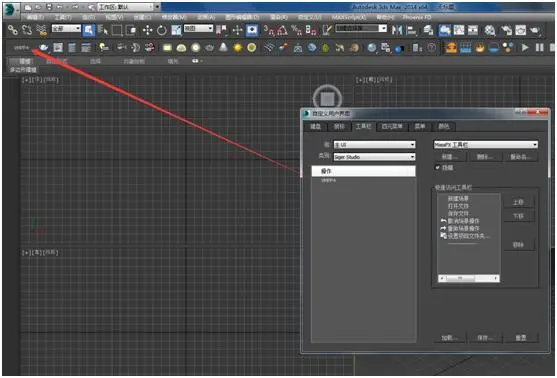Click the Phoenix FD play simulation button

click(525, 47)
